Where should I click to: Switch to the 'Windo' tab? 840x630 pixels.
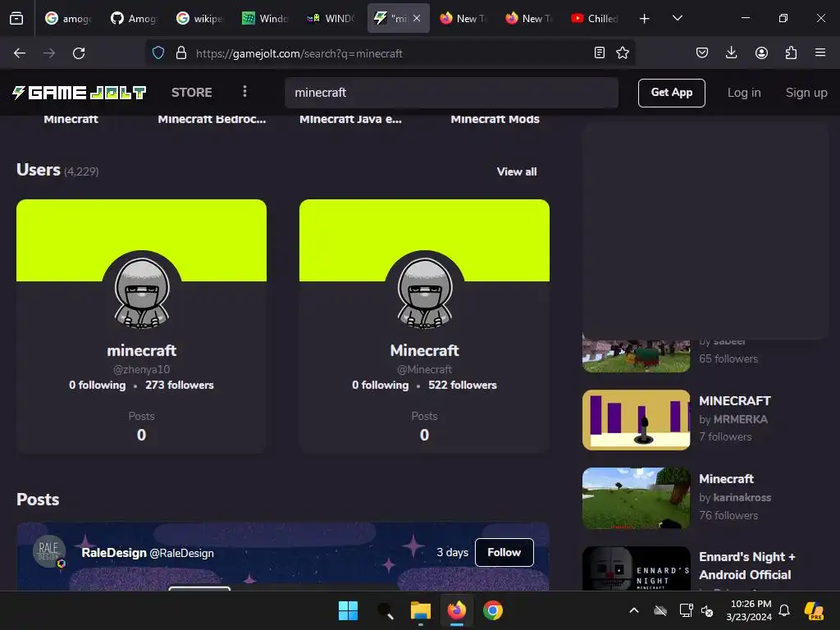click(265, 18)
